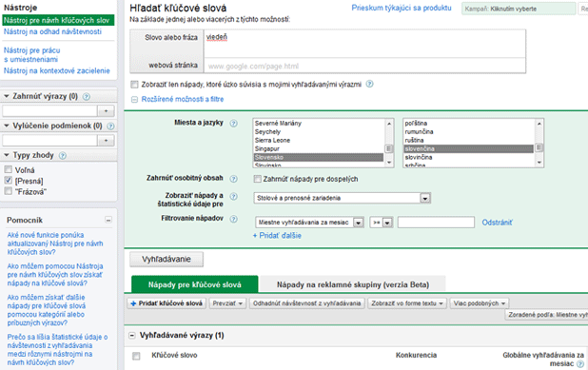
Task: Collapse Vyhľadávané výrazy (1) section
Action: [x=132, y=336]
